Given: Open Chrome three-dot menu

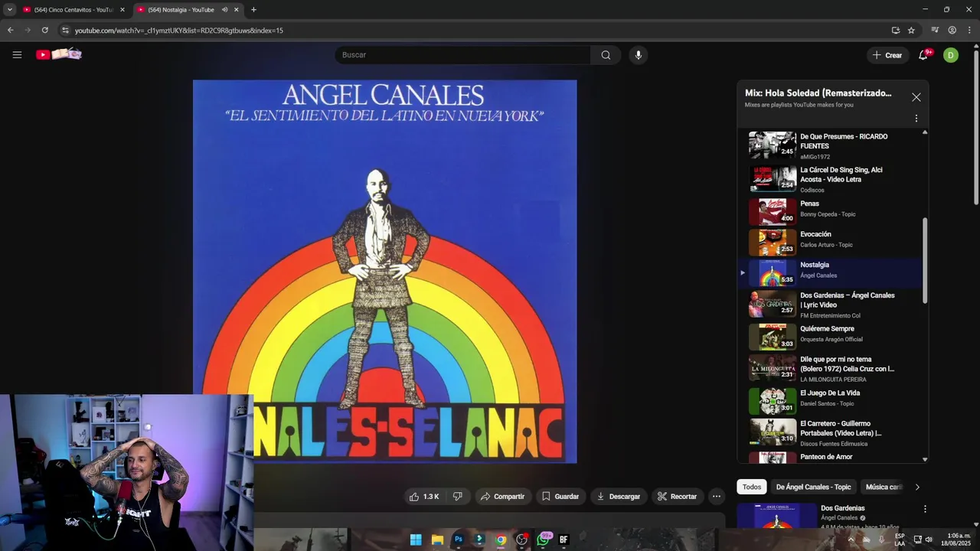Looking at the screenshot, I should point(969,31).
